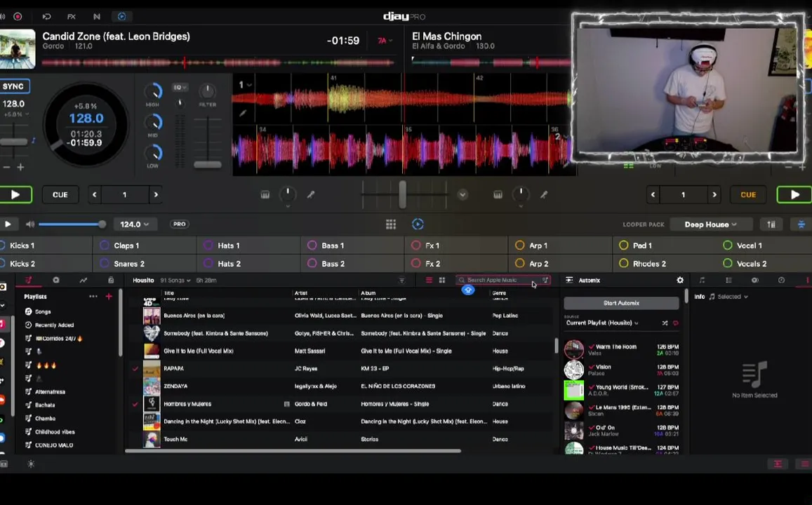Toggle SYNC on deck 1
Viewport: 812px width, 505px height.
coord(14,86)
